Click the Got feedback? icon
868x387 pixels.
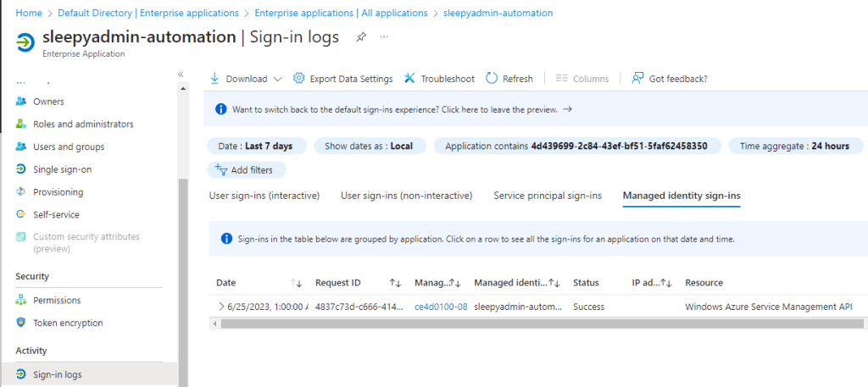click(638, 79)
